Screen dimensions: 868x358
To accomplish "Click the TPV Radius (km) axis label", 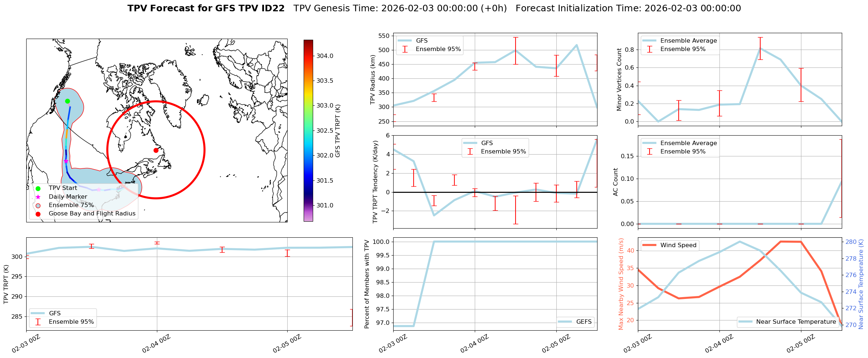I will click(x=372, y=79).
